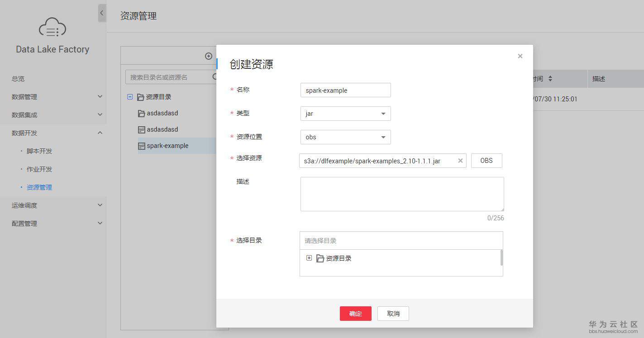Click into the 描述 text area

(x=402, y=194)
